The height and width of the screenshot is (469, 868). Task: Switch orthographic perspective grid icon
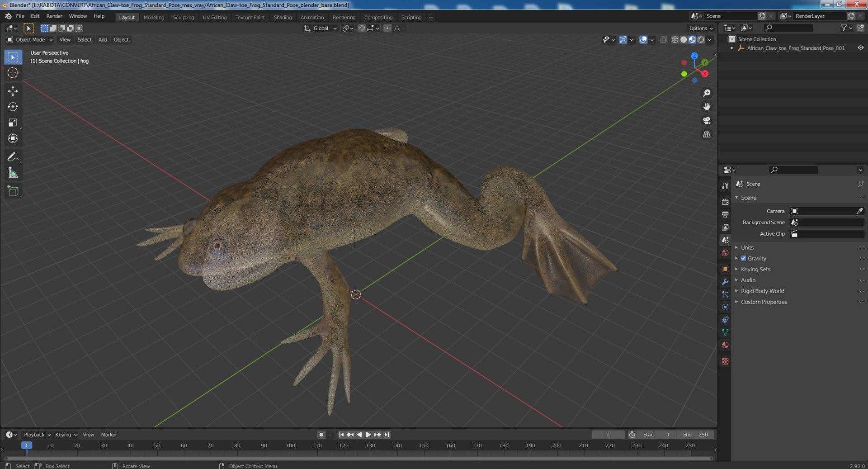[707, 135]
